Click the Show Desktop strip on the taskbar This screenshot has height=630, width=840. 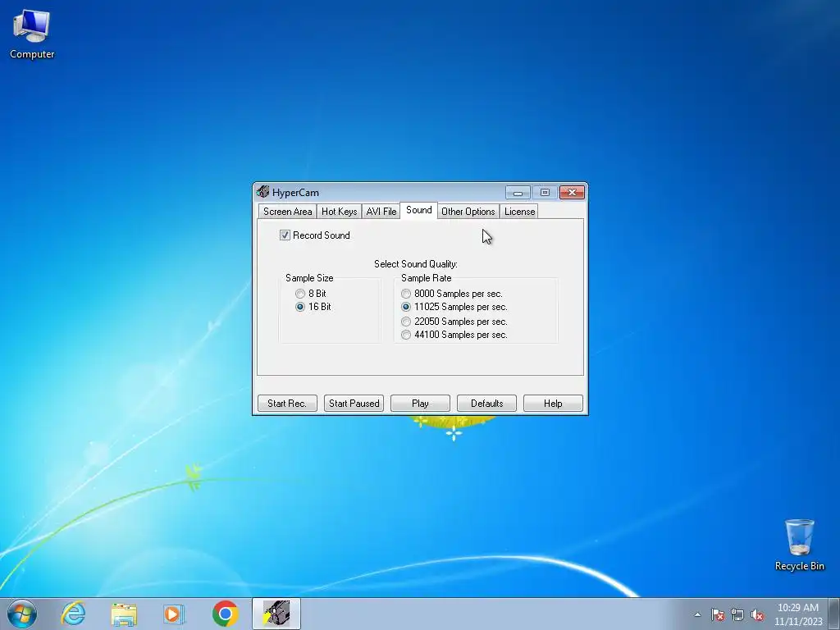833,614
